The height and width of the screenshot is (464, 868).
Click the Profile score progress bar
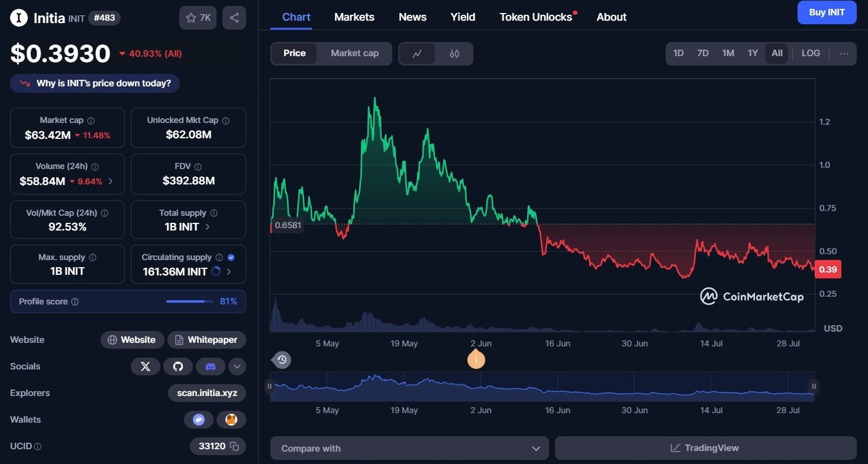tap(190, 301)
